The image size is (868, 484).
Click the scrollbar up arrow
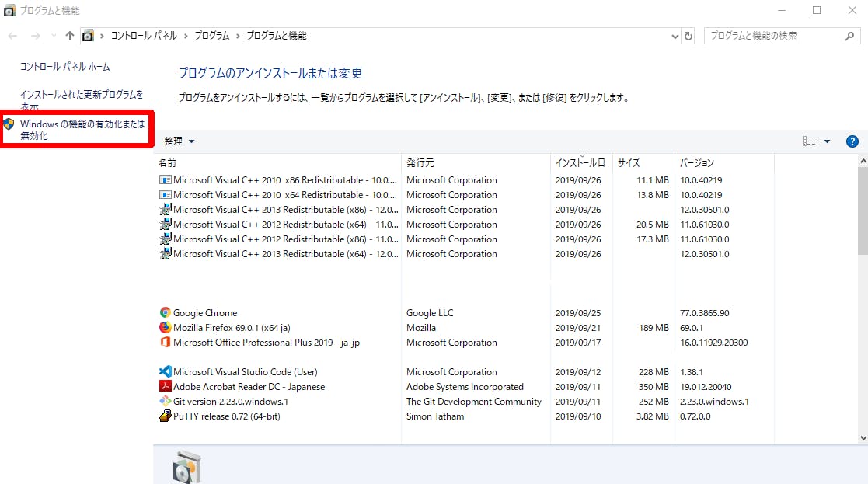click(x=863, y=162)
